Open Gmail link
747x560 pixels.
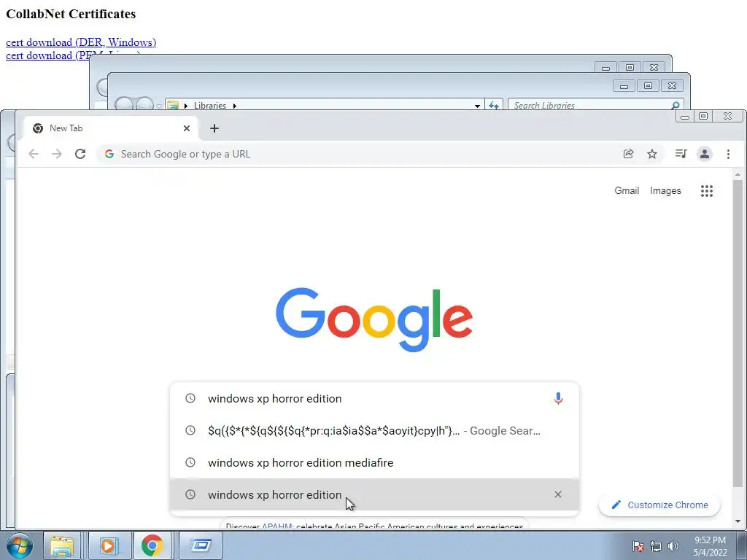click(x=627, y=190)
